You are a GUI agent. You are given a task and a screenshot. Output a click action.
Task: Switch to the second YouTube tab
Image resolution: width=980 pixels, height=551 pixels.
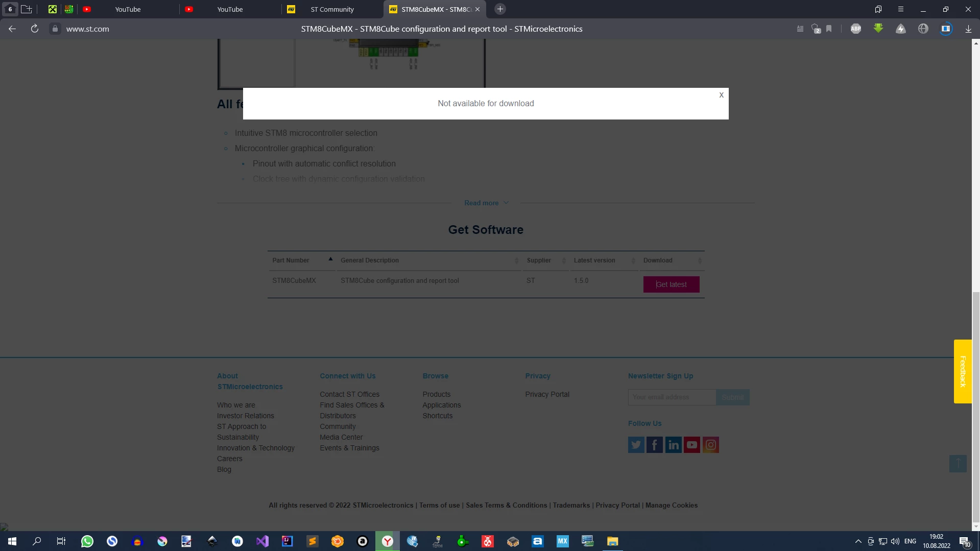click(x=230, y=9)
